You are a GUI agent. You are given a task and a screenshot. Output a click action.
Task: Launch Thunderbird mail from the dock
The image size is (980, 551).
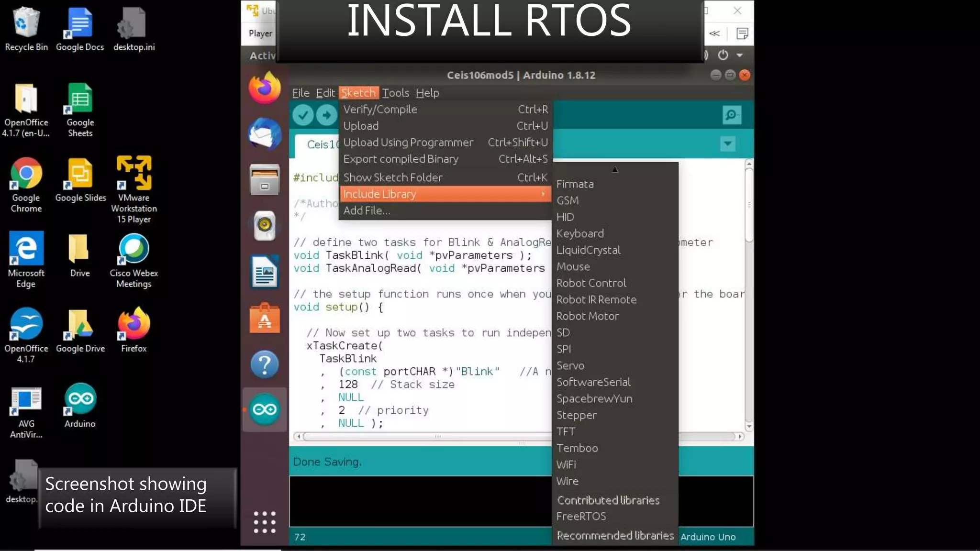[x=265, y=134]
